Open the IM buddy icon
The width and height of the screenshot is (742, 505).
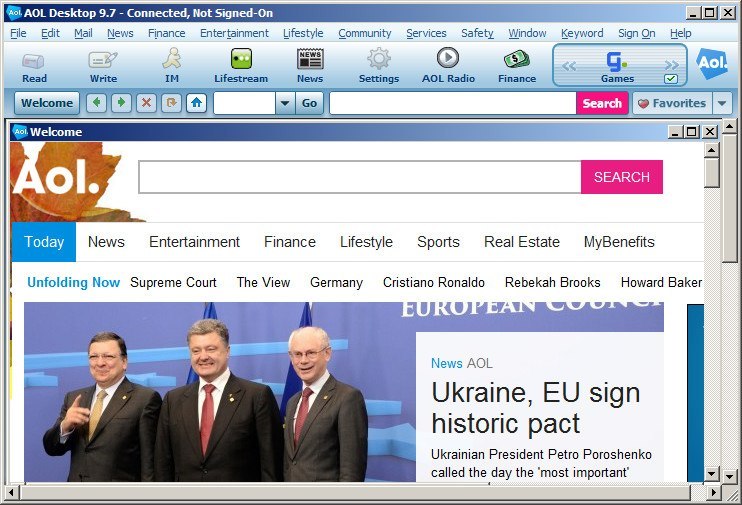pyautogui.click(x=172, y=64)
